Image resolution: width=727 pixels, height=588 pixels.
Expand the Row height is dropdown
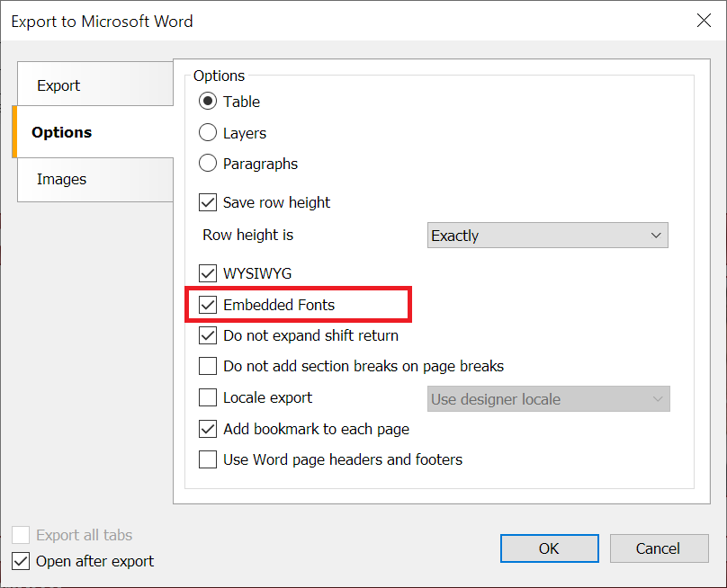tap(547, 236)
